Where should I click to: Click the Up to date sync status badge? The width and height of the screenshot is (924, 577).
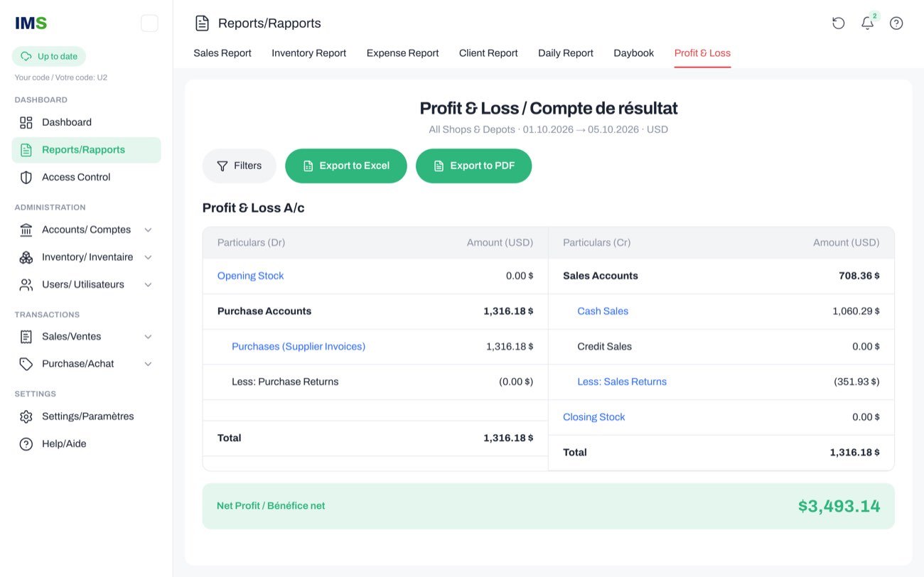pos(49,56)
